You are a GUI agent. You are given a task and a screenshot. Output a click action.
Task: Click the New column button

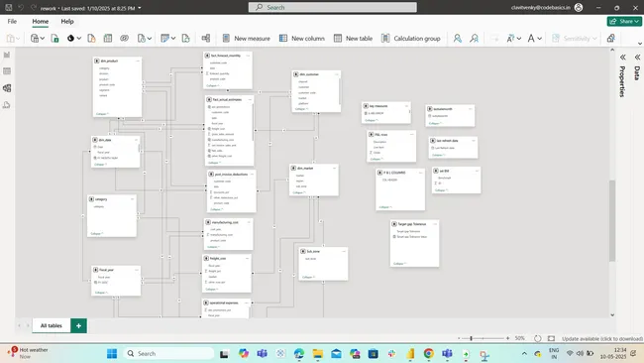coord(302,39)
